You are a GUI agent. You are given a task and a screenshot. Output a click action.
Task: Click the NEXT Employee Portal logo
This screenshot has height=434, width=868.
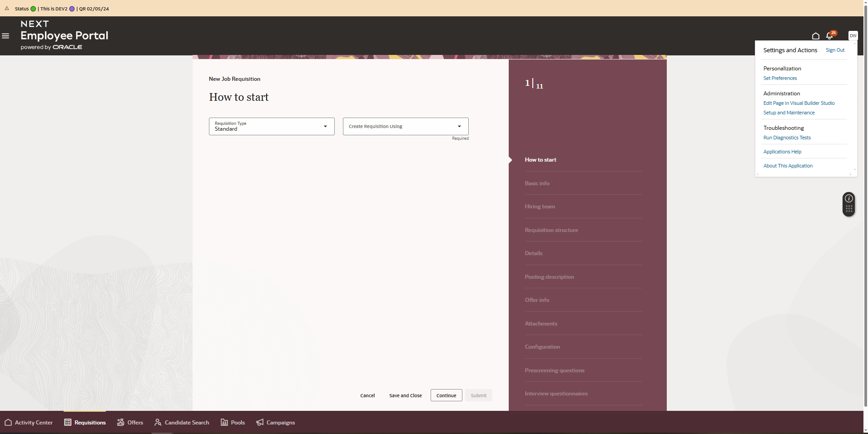(x=64, y=35)
